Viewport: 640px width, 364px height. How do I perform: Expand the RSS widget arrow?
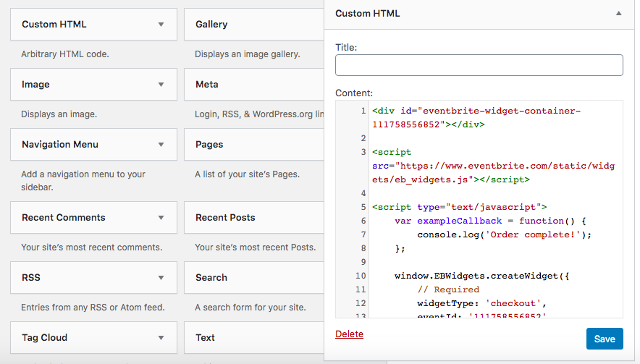pos(161,277)
